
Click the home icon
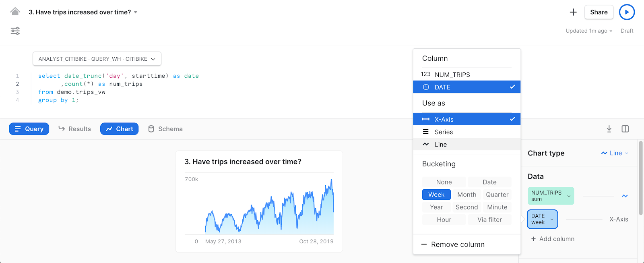[x=15, y=12]
